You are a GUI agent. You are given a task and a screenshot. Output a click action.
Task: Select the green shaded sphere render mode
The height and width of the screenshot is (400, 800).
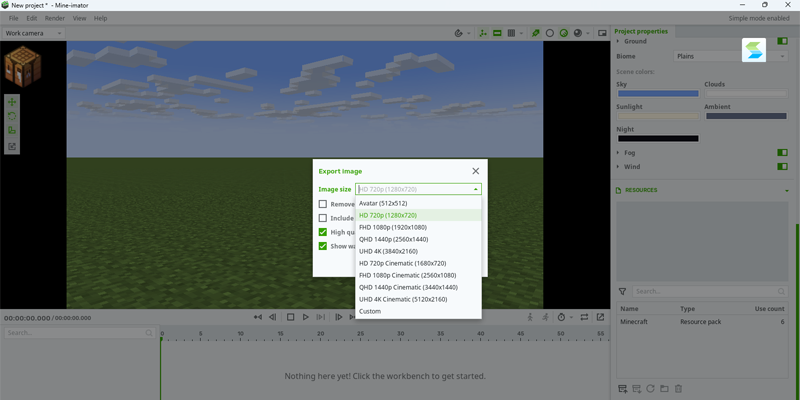pos(564,33)
